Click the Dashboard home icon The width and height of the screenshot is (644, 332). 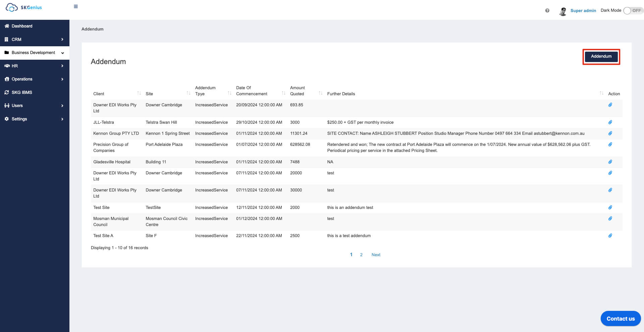point(7,26)
